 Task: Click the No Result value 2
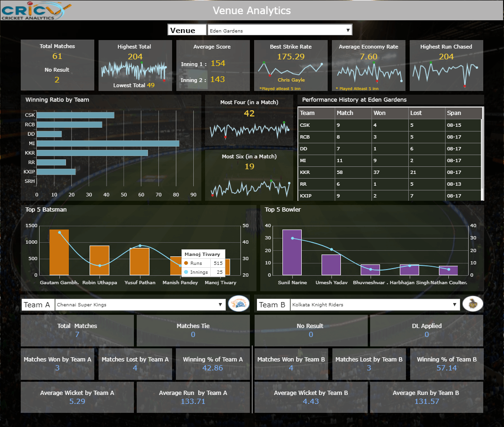57,80
